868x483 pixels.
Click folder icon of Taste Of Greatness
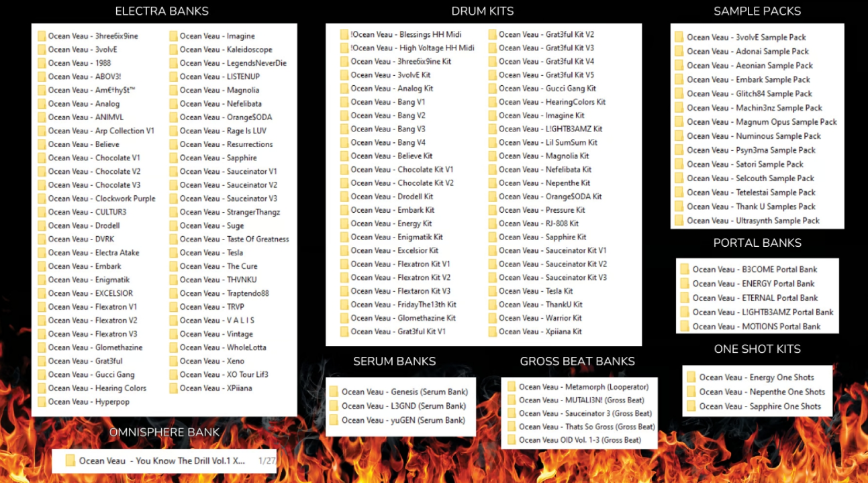point(173,239)
